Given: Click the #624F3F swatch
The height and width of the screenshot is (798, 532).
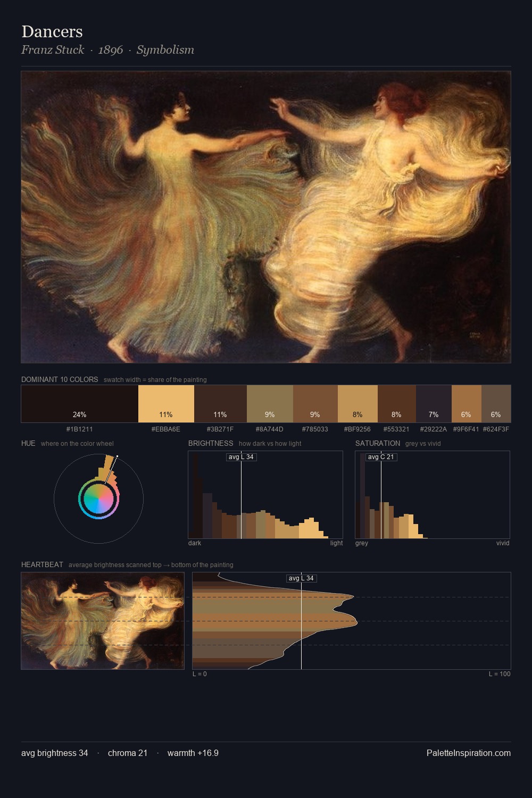Looking at the screenshot, I should (496, 404).
